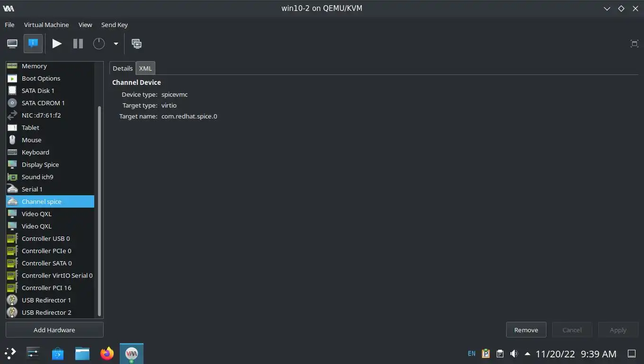Click device type value spicevmc
The image size is (644, 364).
174,94
